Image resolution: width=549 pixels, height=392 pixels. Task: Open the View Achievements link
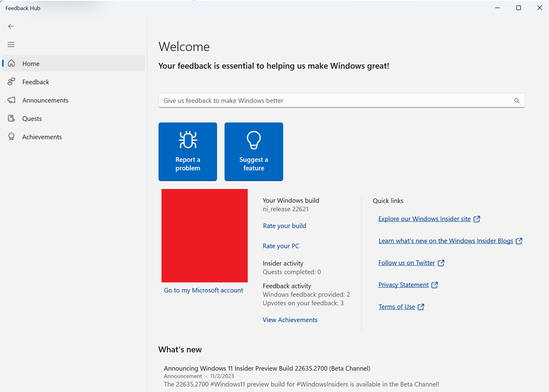click(290, 320)
